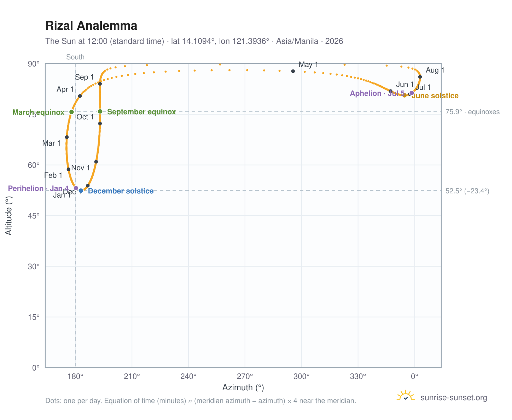Click the December solstice text label
512x420 pixels.
(121, 191)
